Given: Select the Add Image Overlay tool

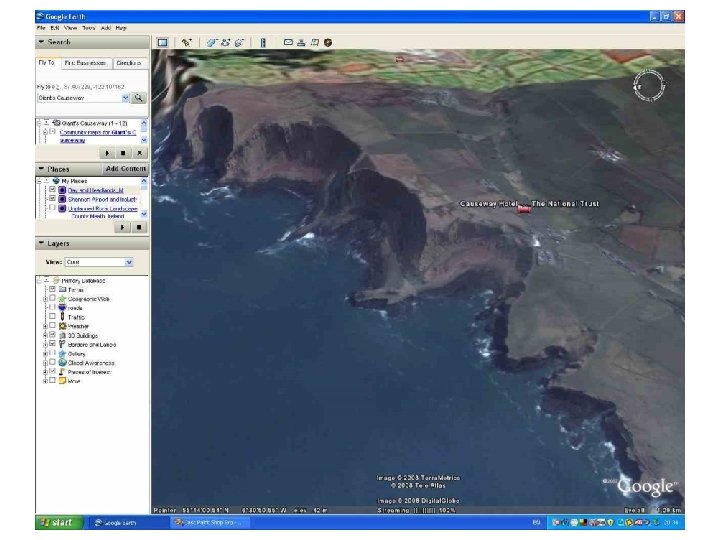Looking at the screenshot, I should coord(239,43).
